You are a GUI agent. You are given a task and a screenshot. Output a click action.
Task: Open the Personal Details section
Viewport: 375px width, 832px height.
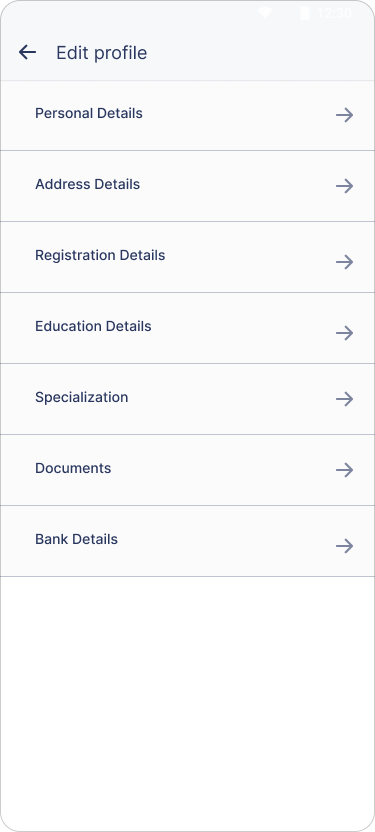[x=187, y=116]
